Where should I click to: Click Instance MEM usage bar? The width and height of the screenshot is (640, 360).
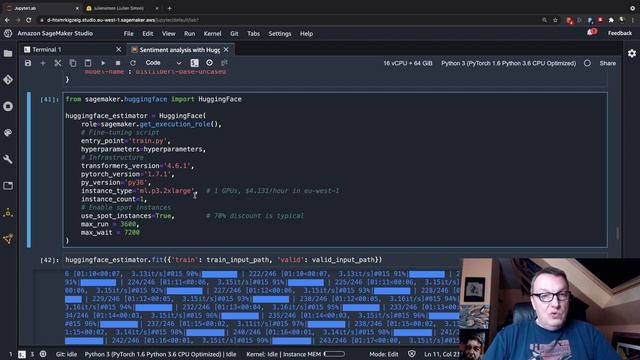(x=334, y=354)
